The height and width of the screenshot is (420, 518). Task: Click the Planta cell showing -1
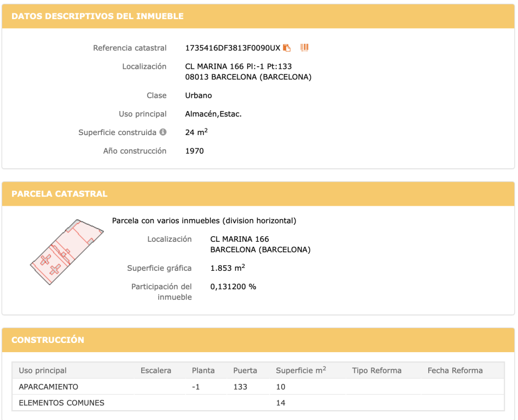coord(196,387)
